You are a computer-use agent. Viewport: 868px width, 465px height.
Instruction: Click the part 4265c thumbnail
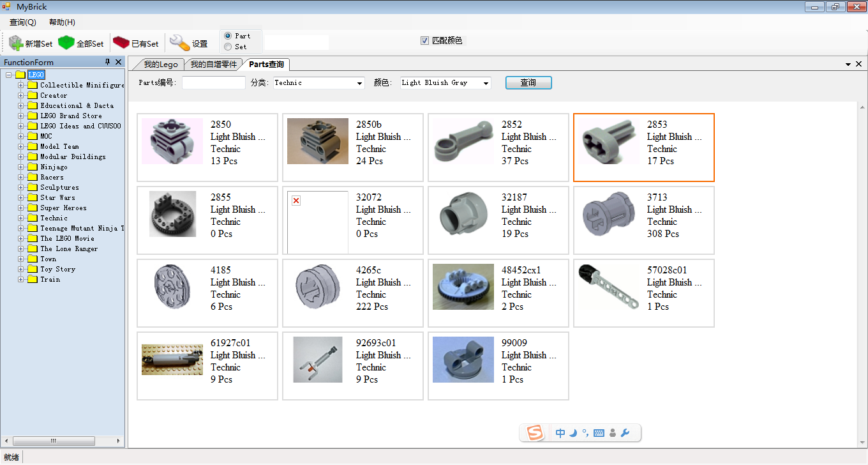click(x=318, y=287)
